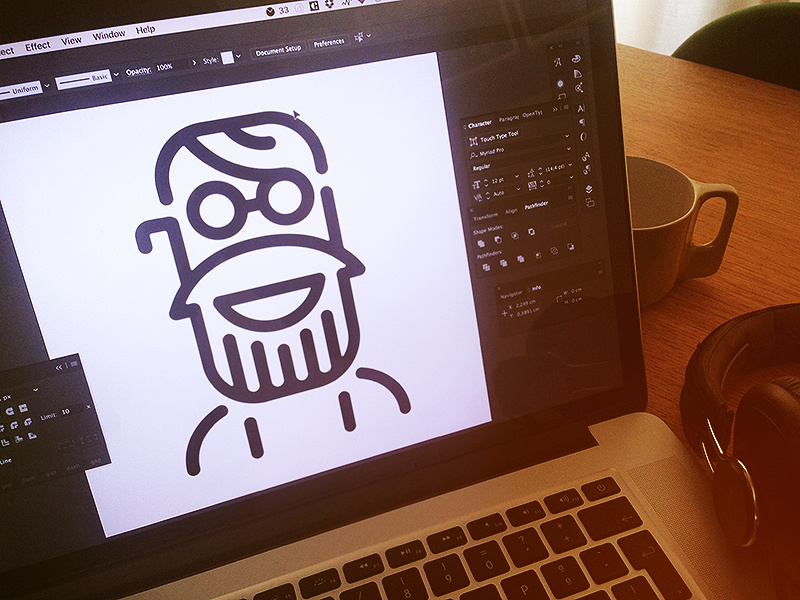The height and width of the screenshot is (600, 800).
Task: Switch to the OpenType tab
Action: [x=532, y=114]
